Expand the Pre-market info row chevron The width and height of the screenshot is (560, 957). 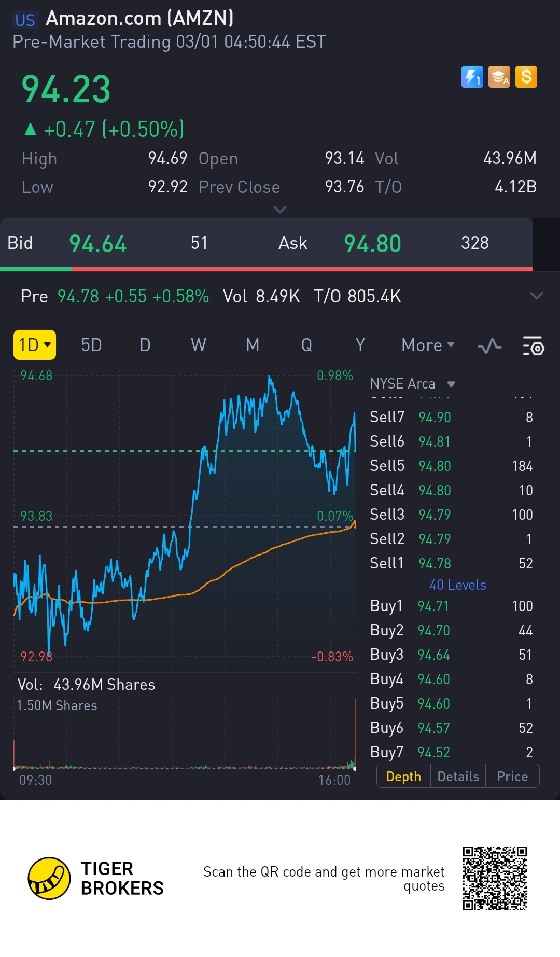tap(537, 296)
